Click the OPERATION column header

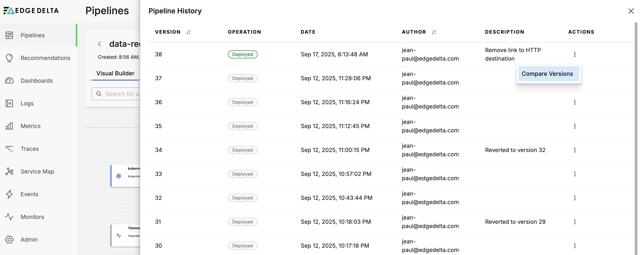pyautogui.click(x=244, y=32)
